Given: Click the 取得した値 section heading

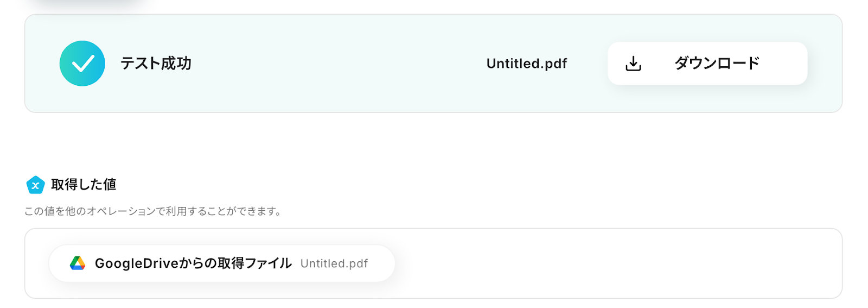Looking at the screenshot, I should point(84,185).
